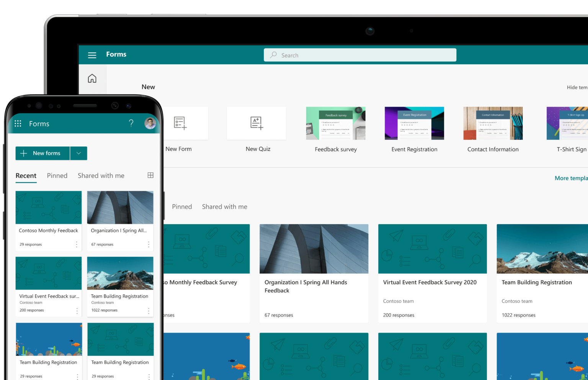
Task: Switch to the Shared with me tab
Action: click(x=101, y=175)
